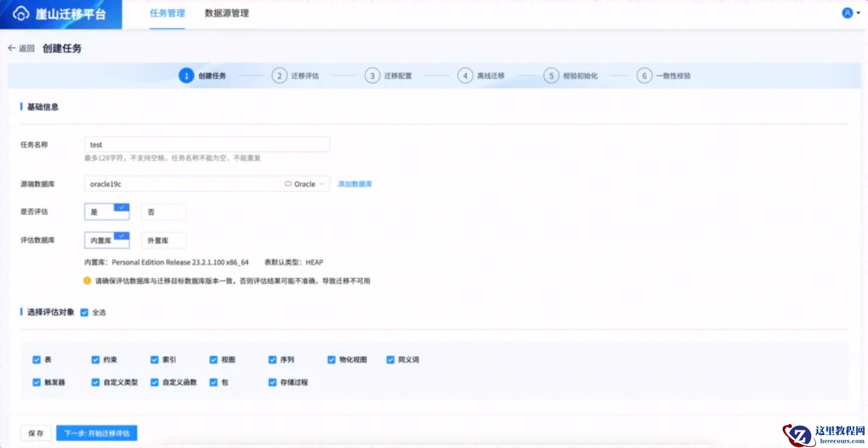Click the 基础信息 section heading
Viewport: 868px width, 448px height.
pos(43,107)
